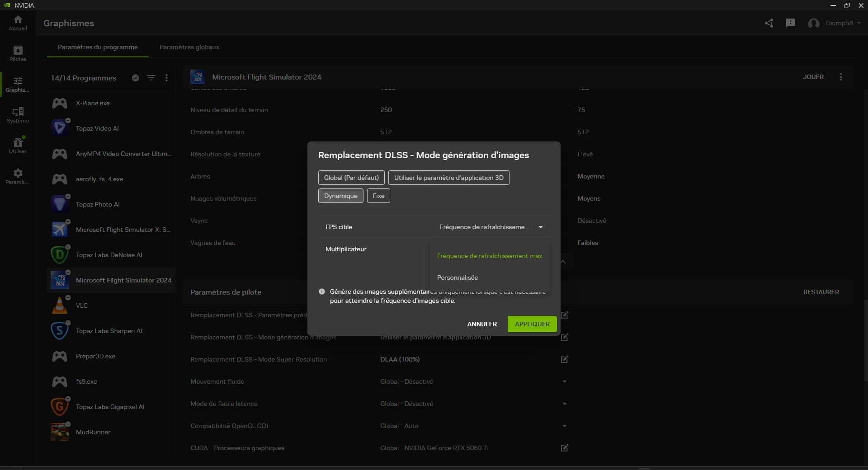The image size is (868, 470).
Task: Edit DLSS Paramètres prédéfinis setting
Action: 565,315
